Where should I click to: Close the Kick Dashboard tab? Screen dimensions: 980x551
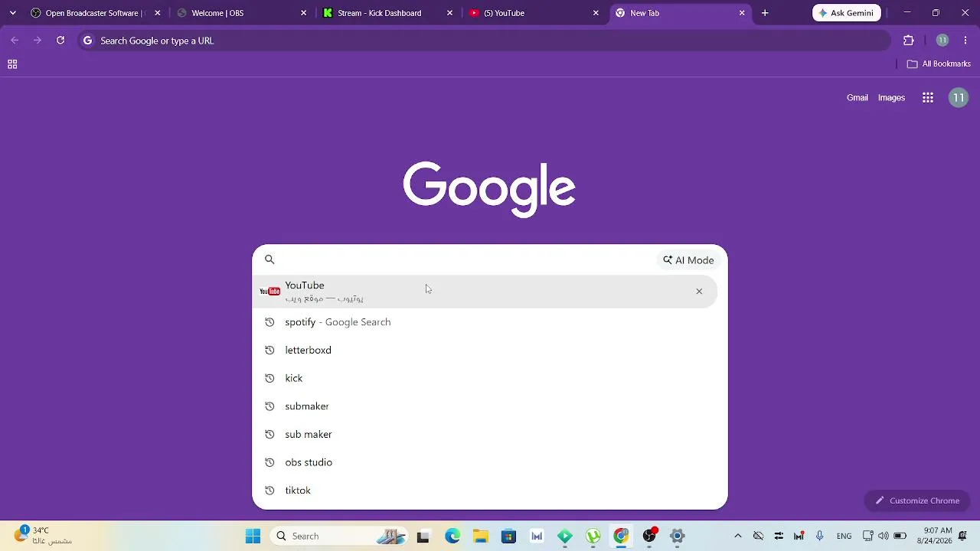tap(449, 13)
